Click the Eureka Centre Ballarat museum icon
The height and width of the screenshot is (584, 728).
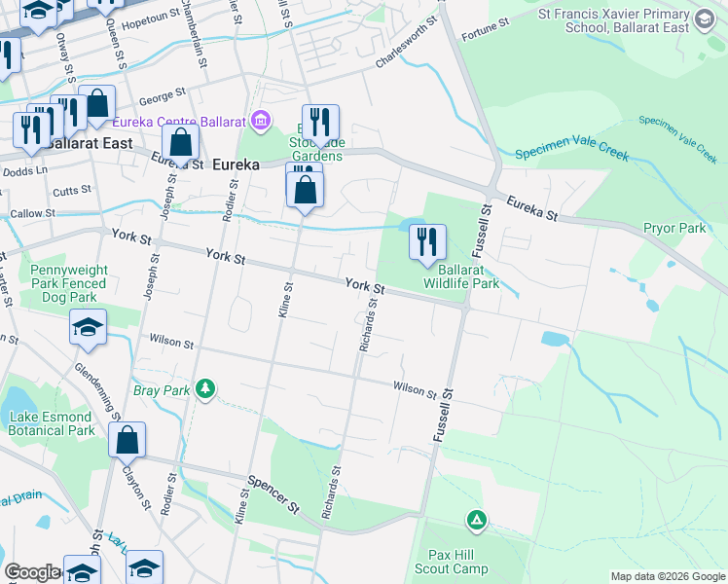pos(261,121)
